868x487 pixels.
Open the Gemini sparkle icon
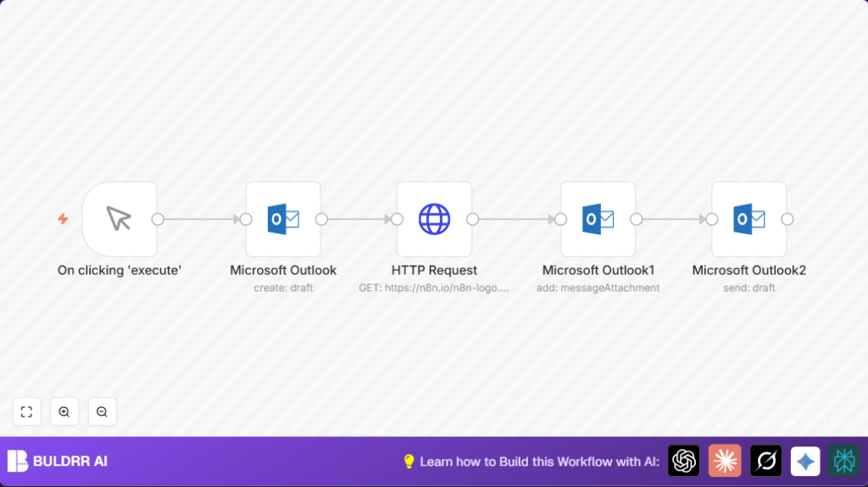(x=805, y=461)
